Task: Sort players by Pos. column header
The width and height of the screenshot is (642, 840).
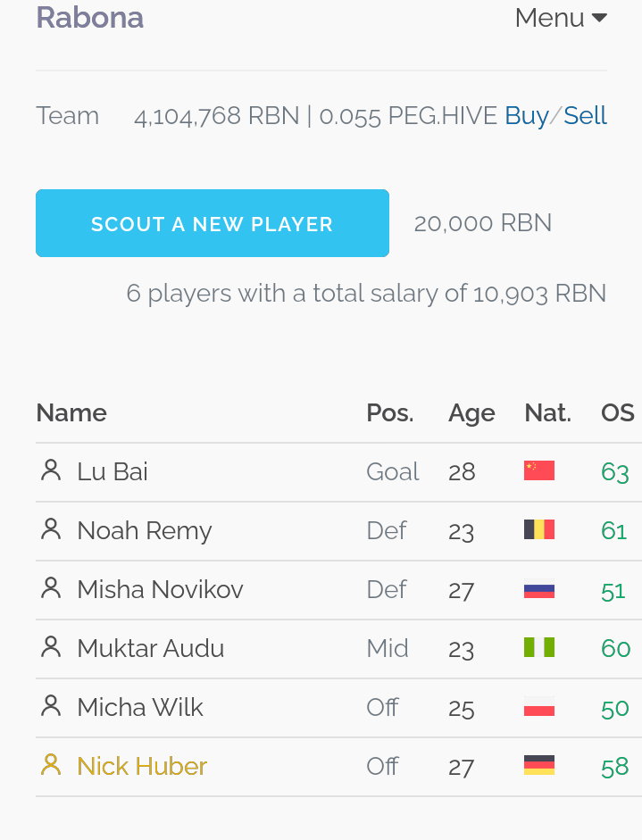Action: (x=390, y=413)
